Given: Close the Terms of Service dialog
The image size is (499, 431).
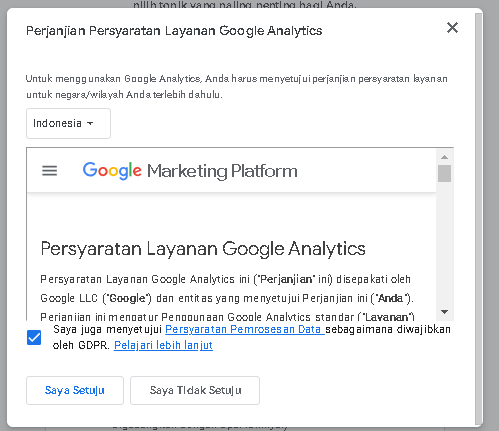Looking at the screenshot, I should (x=452, y=28).
